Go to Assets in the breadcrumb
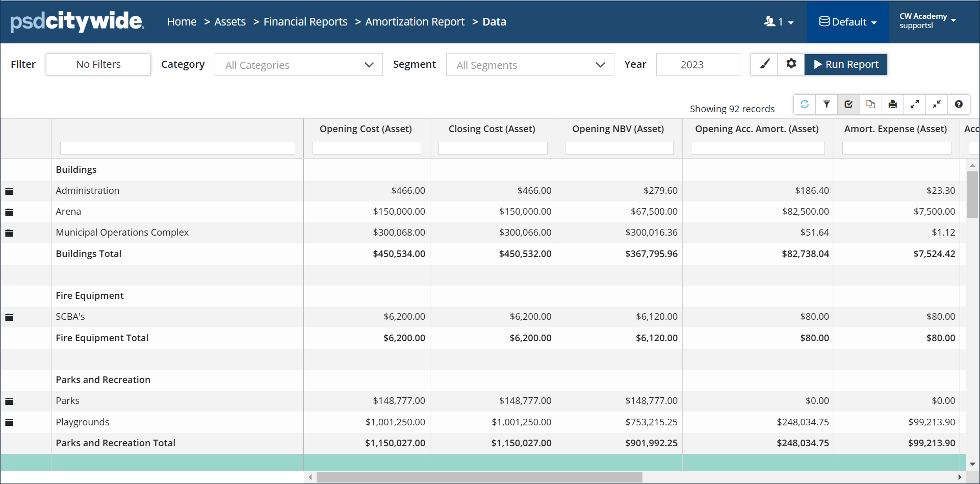This screenshot has width=980, height=484. [229, 22]
